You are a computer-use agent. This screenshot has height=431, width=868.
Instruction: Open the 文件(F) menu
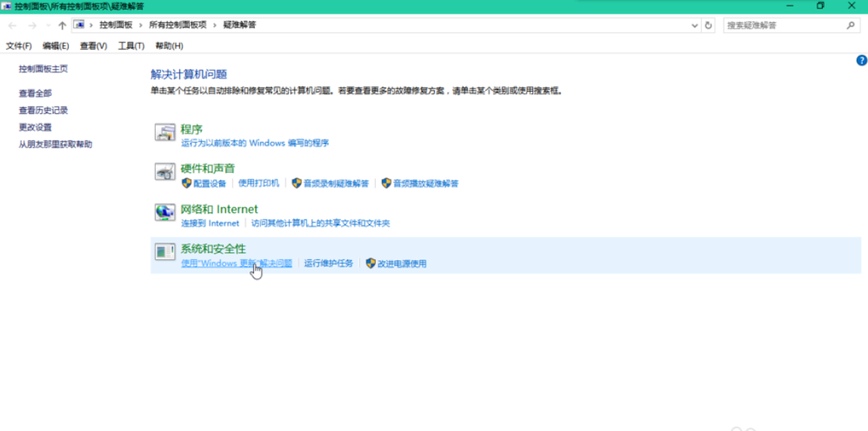pos(19,46)
